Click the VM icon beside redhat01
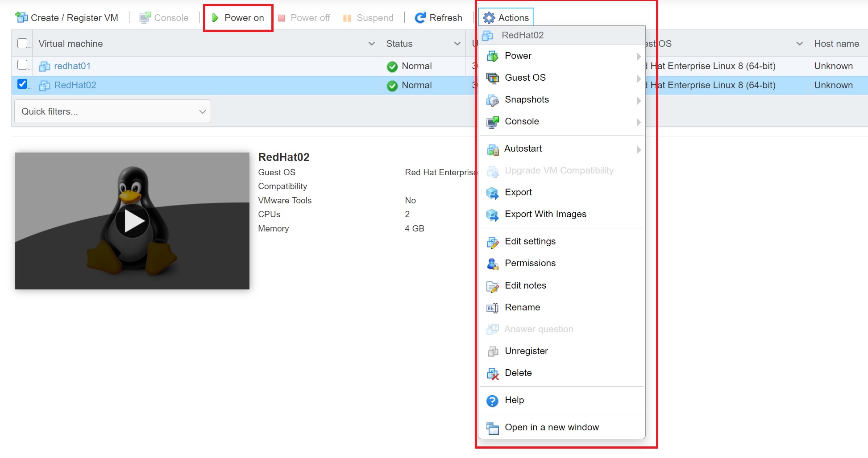The width and height of the screenshot is (868, 458). [45, 66]
